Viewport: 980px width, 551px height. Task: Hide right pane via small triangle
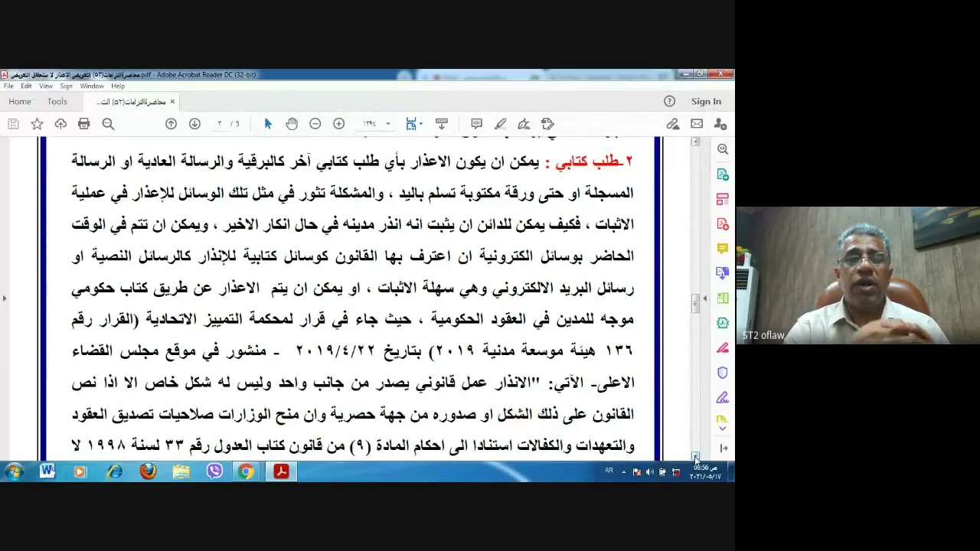705,298
